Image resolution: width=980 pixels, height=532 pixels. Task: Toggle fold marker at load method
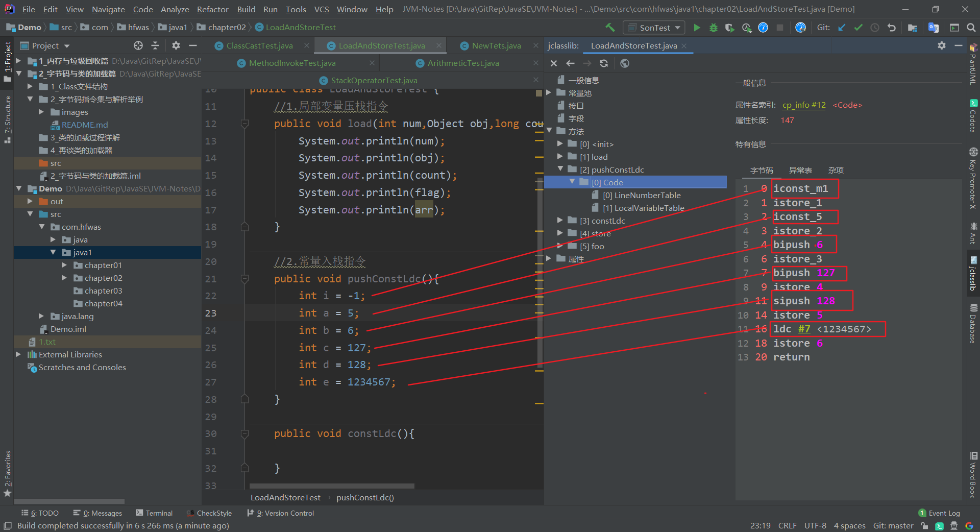coord(244,124)
